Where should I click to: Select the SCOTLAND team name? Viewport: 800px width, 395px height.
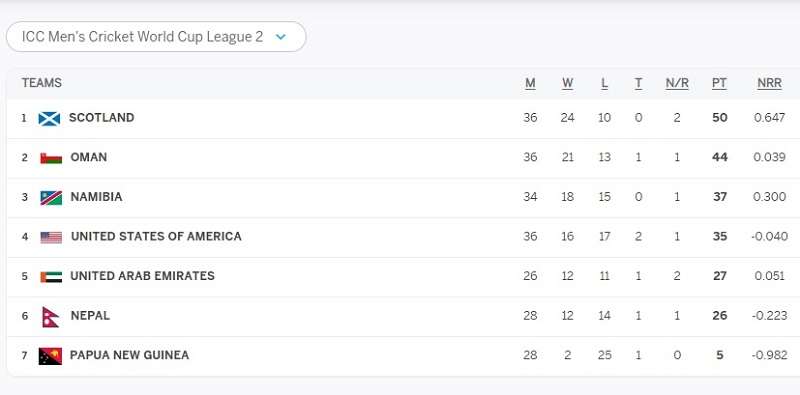pyautogui.click(x=102, y=117)
